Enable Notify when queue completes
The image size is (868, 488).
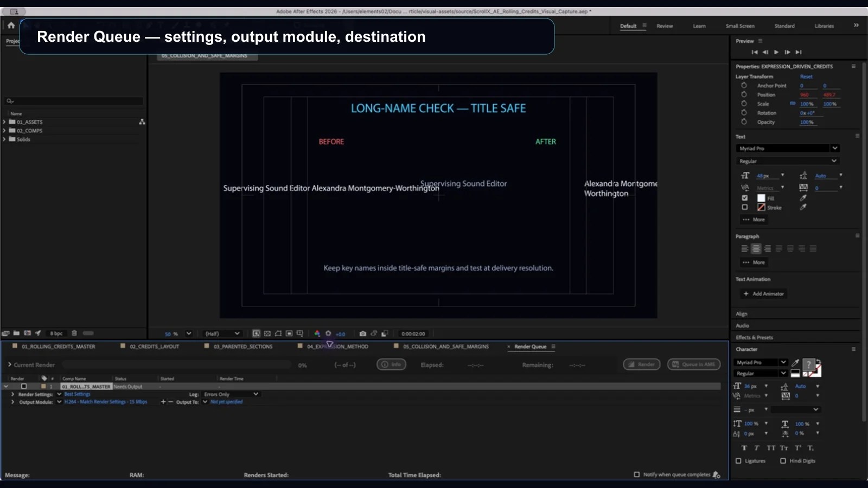(637, 474)
